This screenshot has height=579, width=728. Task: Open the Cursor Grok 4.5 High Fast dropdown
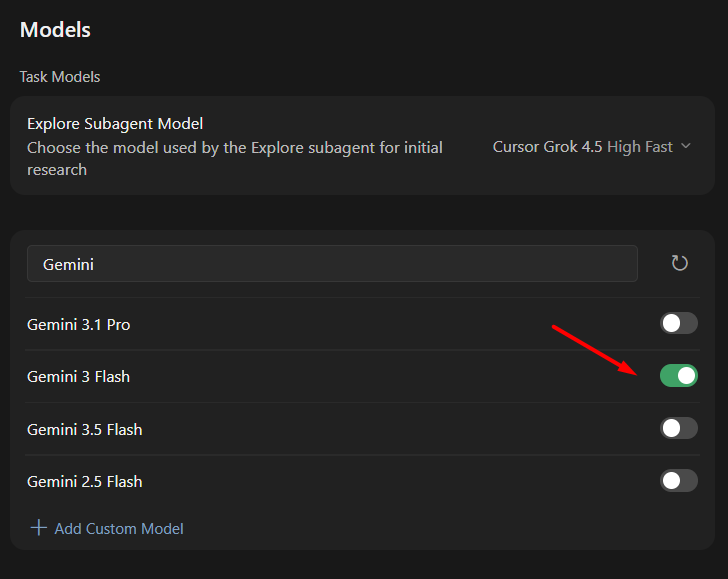coord(592,147)
